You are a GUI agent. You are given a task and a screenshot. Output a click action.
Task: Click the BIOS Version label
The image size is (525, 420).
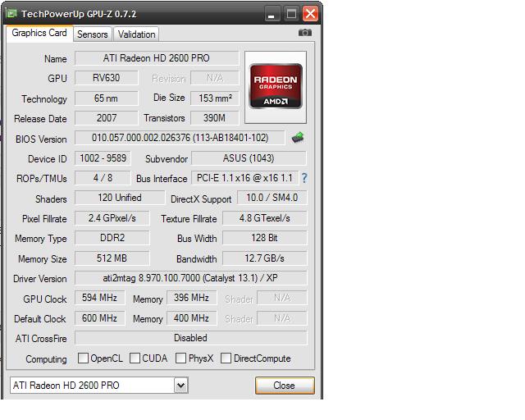point(41,139)
